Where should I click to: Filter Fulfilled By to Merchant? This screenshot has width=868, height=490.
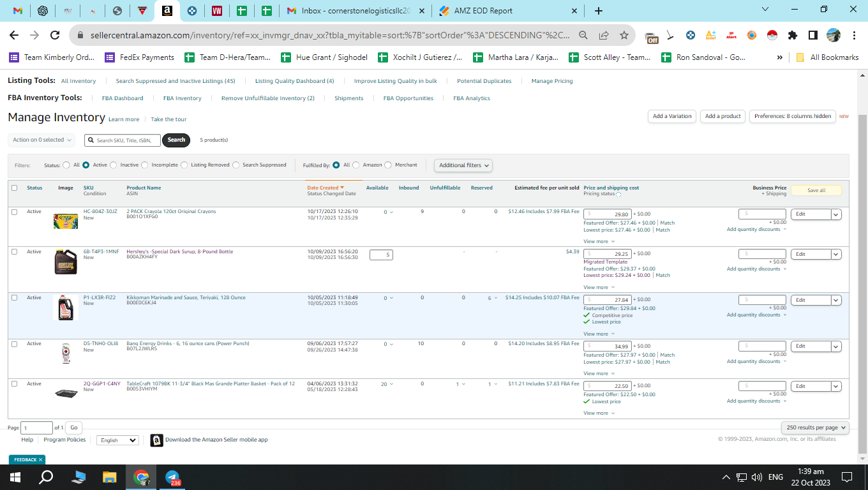[x=388, y=165]
